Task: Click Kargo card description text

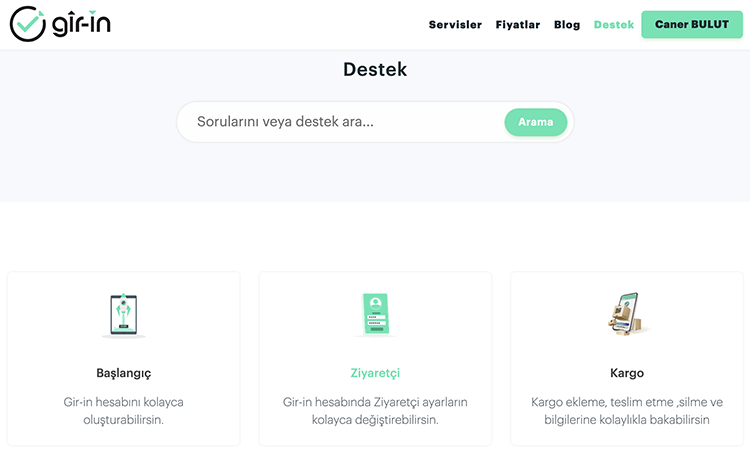Action: point(627,411)
